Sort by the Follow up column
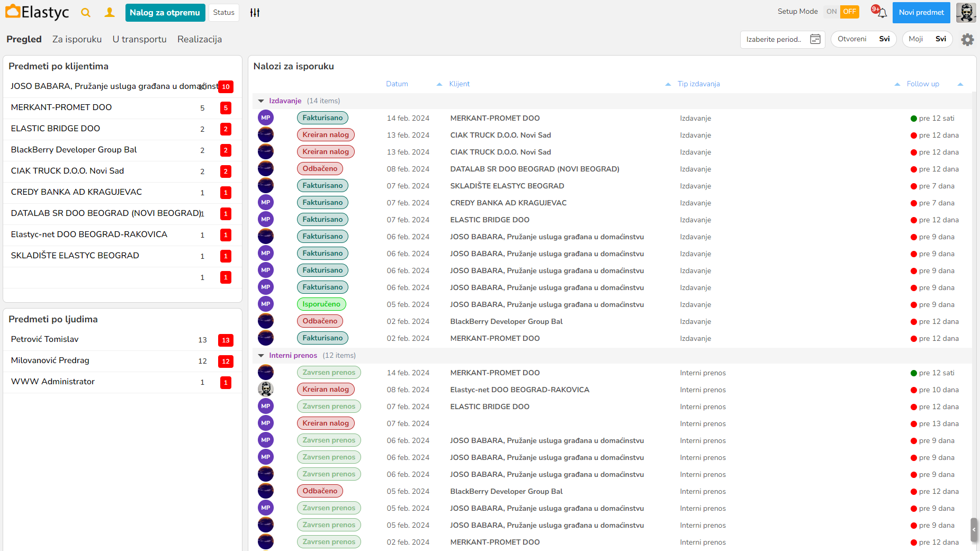 point(923,84)
